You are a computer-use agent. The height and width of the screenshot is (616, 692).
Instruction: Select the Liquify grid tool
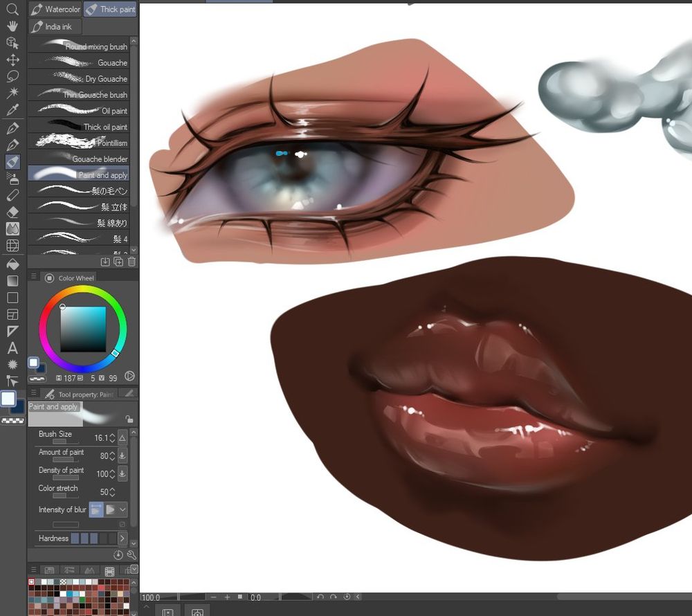point(12,245)
